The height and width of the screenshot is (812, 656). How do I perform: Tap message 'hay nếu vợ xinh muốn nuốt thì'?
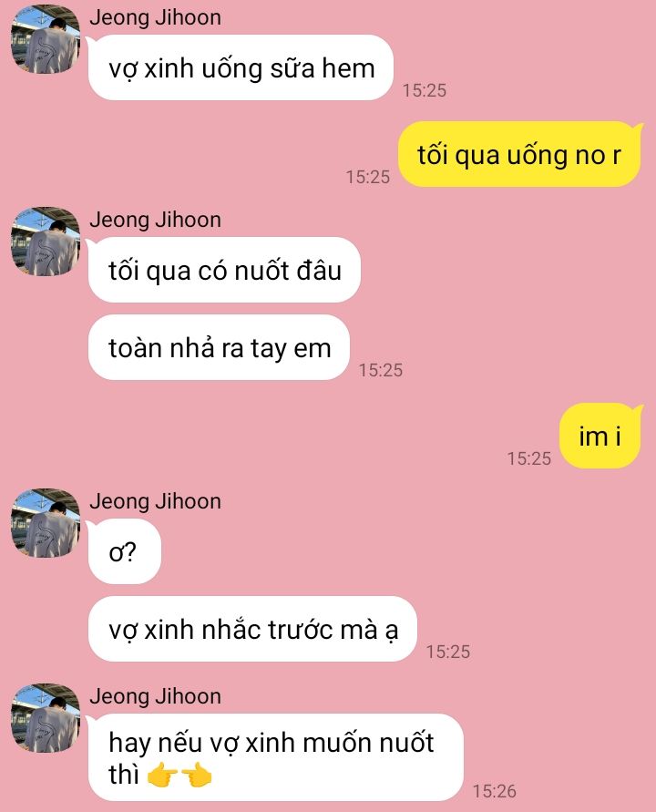tap(275, 757)
